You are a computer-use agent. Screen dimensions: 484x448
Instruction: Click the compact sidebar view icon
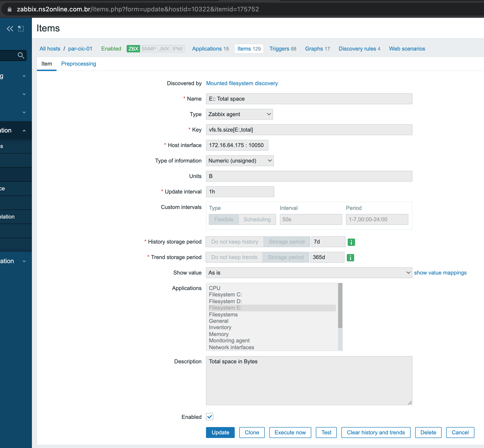click(21, 29)
